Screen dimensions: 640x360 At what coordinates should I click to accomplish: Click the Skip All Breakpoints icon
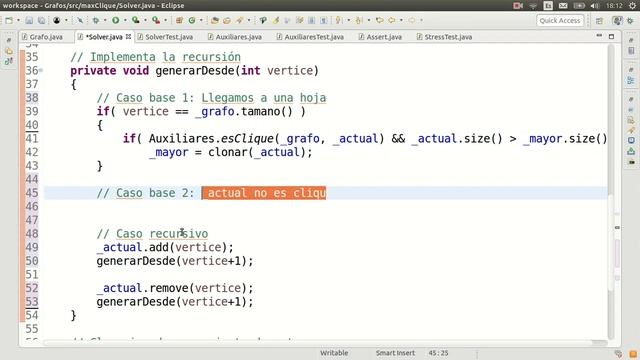[80, 20]
